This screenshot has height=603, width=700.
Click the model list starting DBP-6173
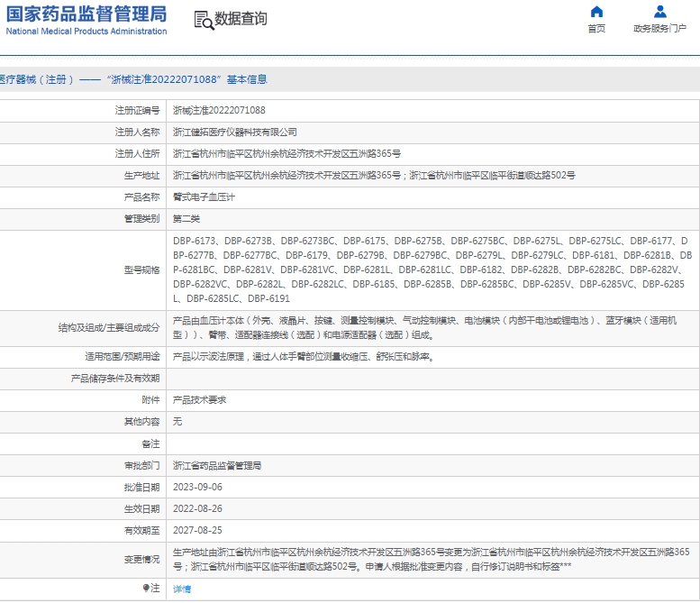[x=432, y=270]
